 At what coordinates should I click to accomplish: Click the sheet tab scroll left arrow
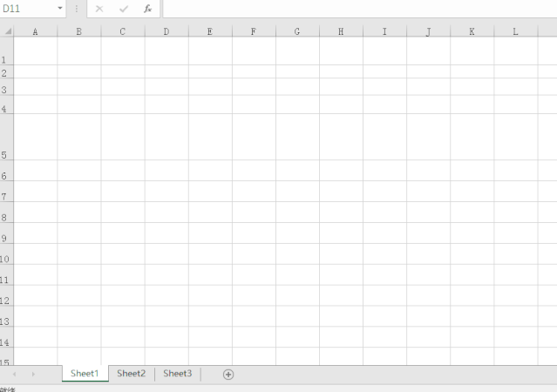14,375
